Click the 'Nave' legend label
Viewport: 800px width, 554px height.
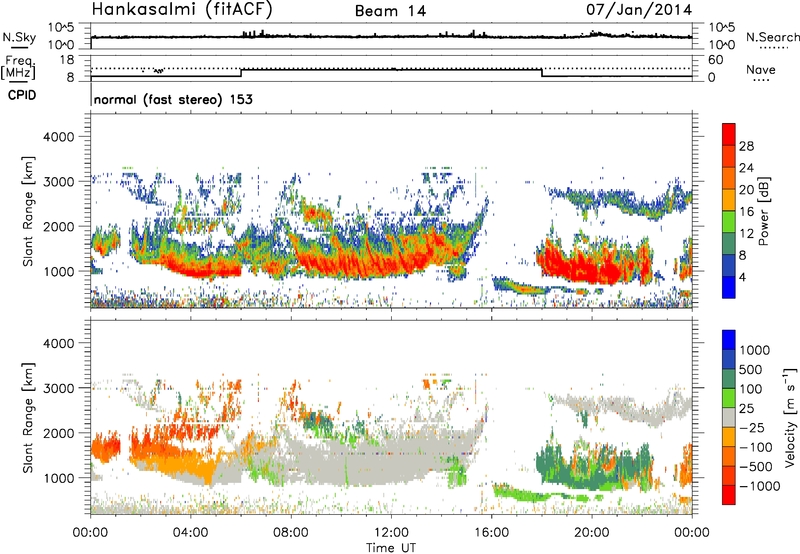tap(761, 69)
